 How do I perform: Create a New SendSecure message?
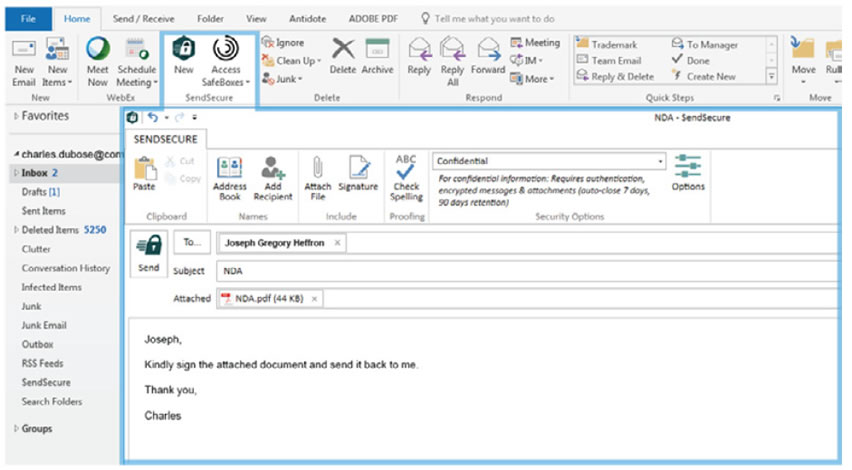[184, 56]
